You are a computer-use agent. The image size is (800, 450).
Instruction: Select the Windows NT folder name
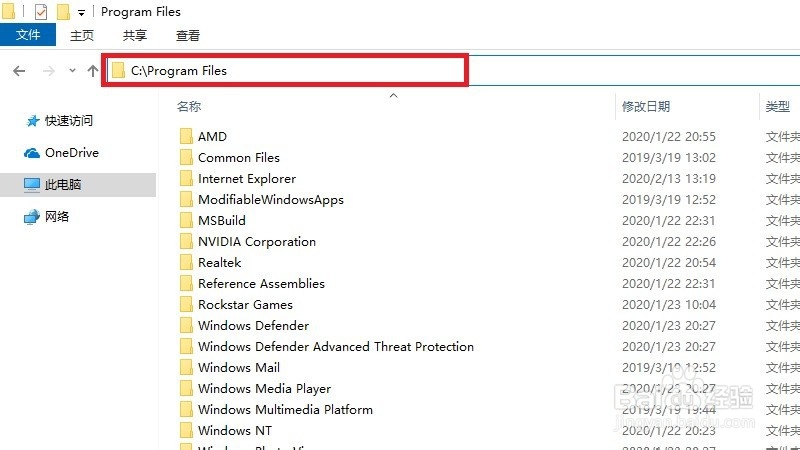point(235,431)
